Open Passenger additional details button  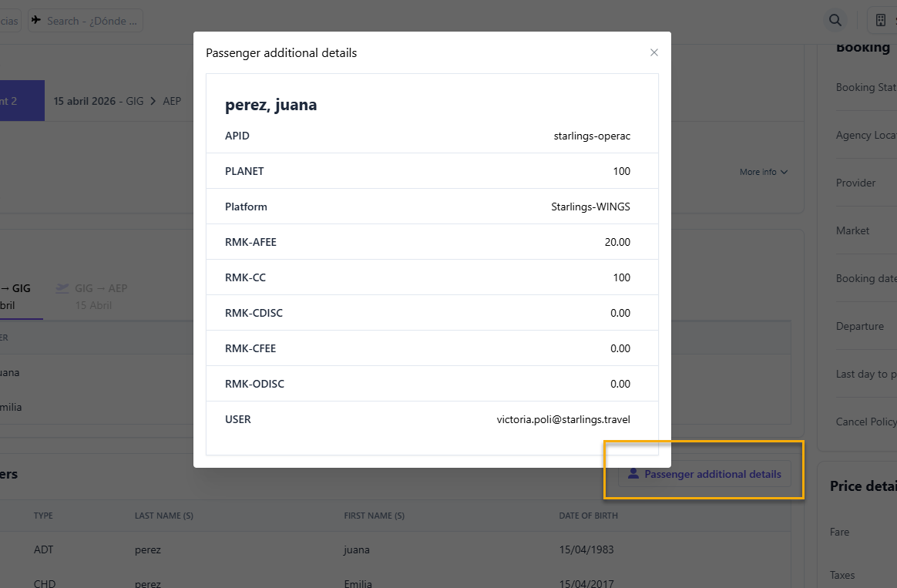point(704,474)
